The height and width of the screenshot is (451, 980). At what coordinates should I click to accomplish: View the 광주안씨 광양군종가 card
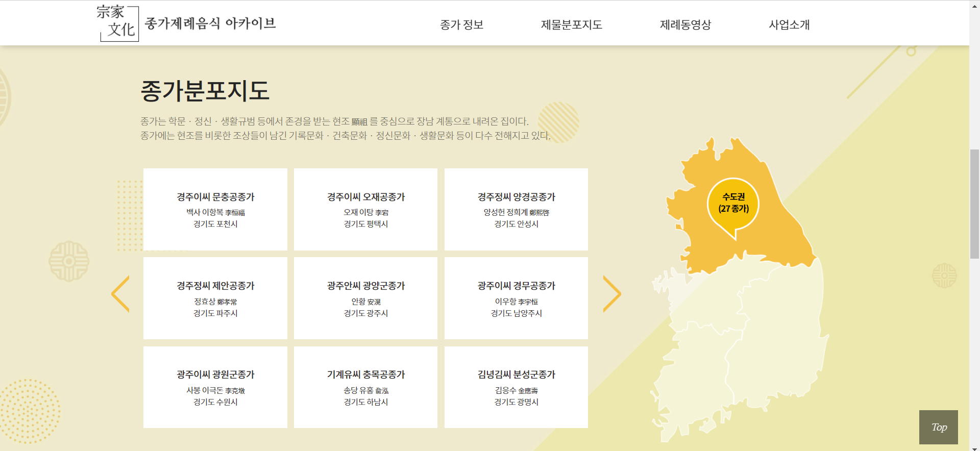[365, 298]
